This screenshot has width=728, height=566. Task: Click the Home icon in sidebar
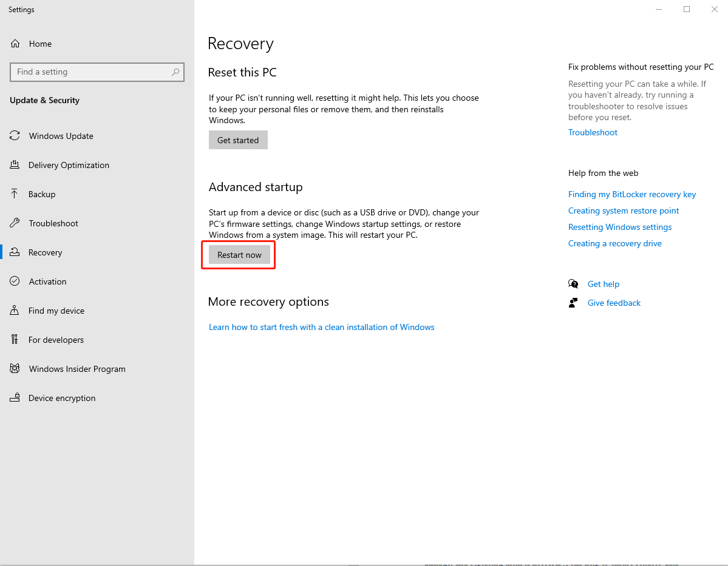(x=15, y=44)
